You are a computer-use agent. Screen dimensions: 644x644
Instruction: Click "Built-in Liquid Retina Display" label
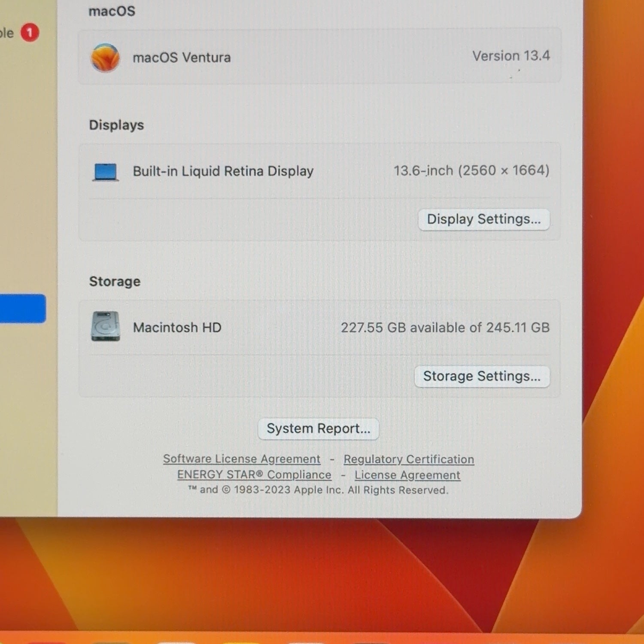[223, 171]
